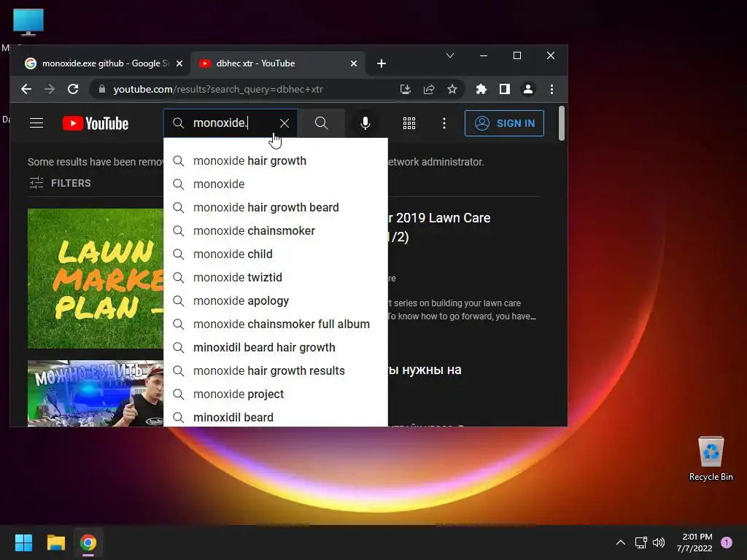Open the network tray icon
This screenshot has width=747, height=560.
tap(640, 542)
